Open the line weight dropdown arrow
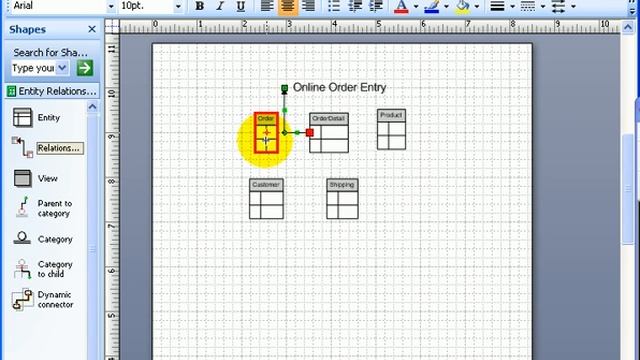640x360 pixels. point(512,6)
